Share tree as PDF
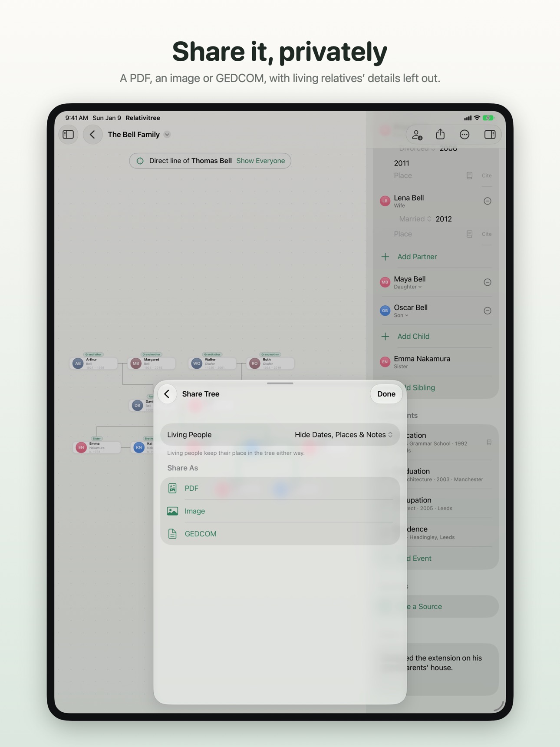560x747 pixels. (x=280, y=488)
